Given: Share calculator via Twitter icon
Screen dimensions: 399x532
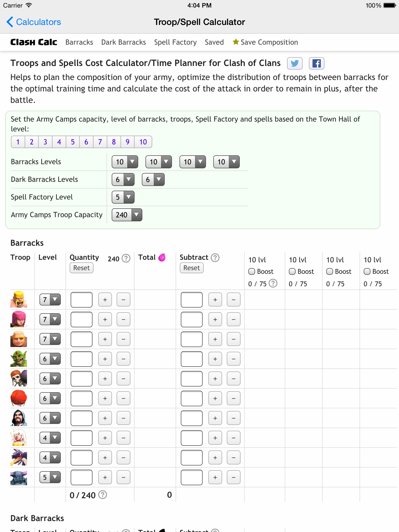Looking at the screenshot, I should [295, 63].
